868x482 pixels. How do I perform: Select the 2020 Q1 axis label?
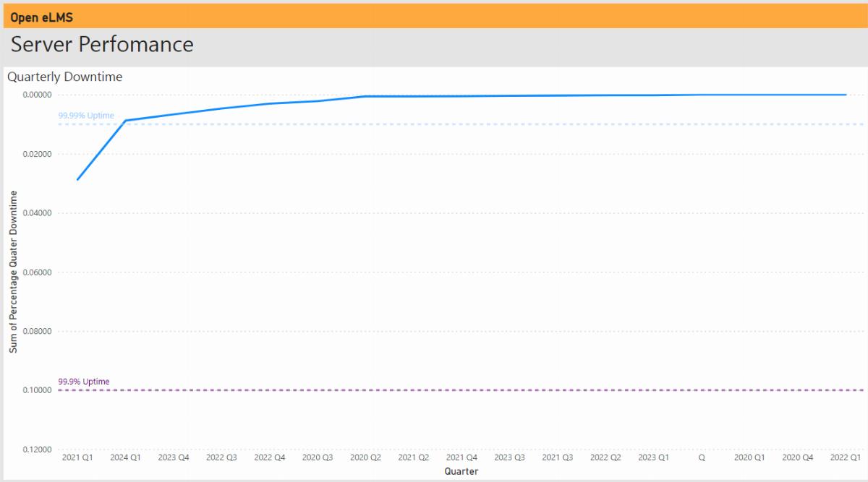(x=749, y=458)
